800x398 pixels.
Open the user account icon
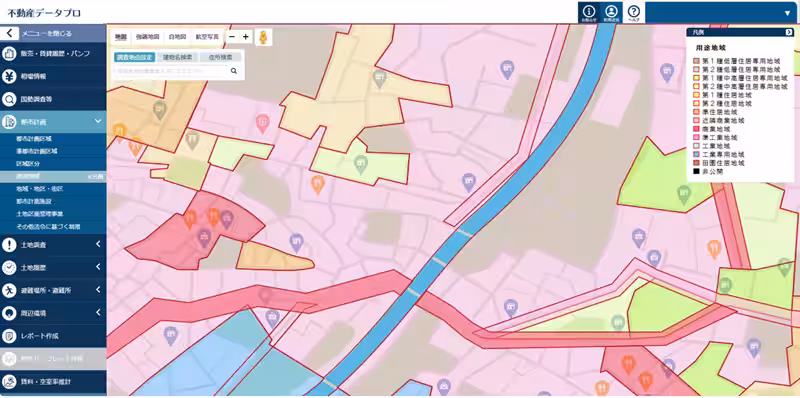point(611,12)
